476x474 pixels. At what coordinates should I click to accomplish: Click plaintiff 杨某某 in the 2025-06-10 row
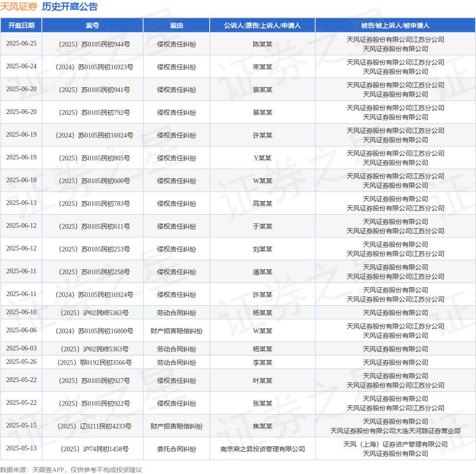[263, 313]
